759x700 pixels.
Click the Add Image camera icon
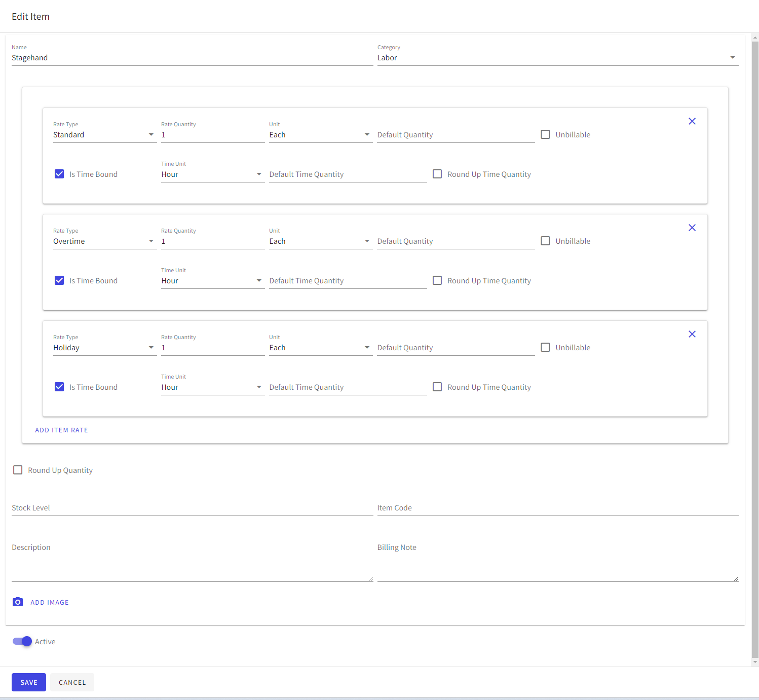point(18,602)
